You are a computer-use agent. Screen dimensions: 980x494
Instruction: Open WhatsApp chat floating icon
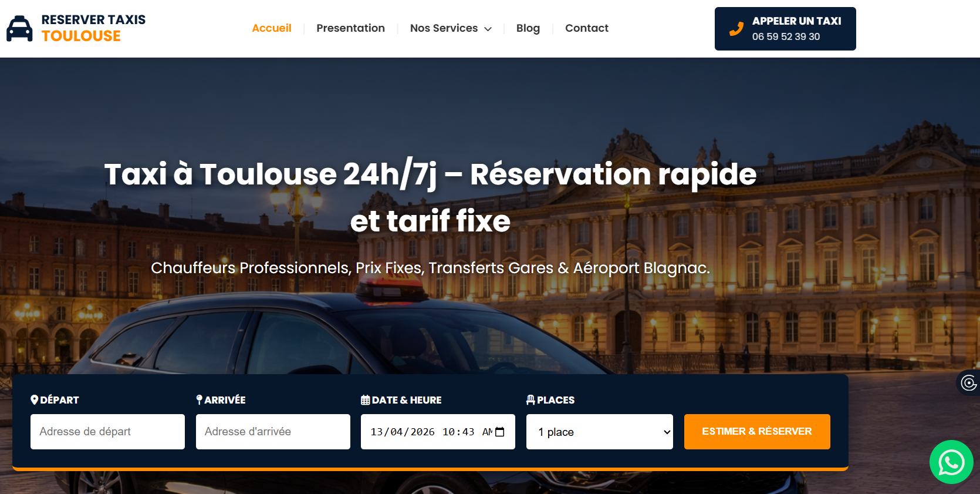click(951, 462)
